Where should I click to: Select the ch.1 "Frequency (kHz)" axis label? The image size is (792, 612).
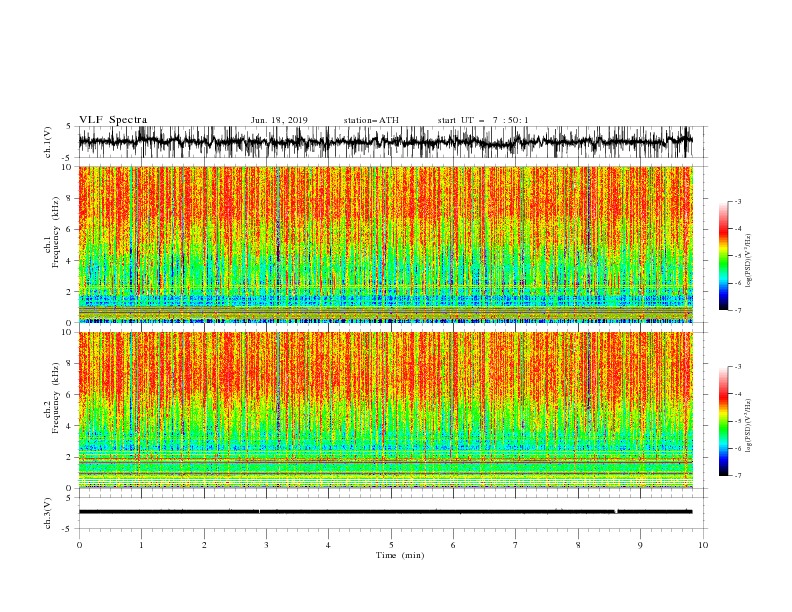tap(56, 233)
